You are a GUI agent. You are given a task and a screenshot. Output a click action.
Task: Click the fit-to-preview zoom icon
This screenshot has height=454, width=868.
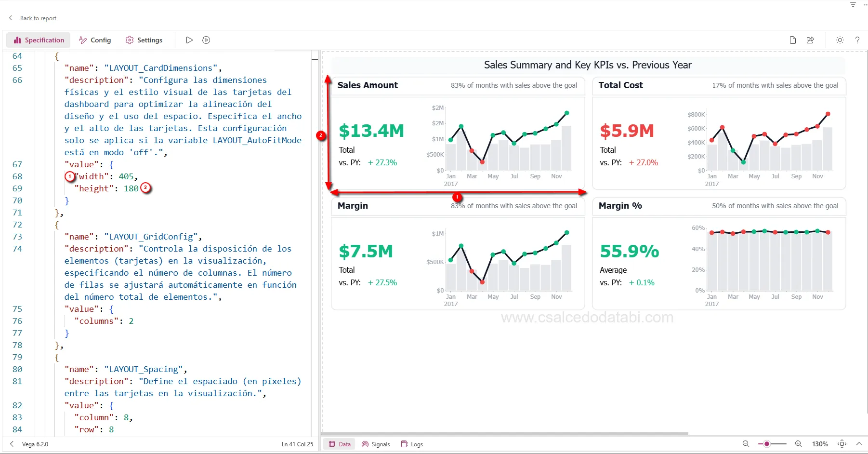pyautogui.click(x=842, y=444)
